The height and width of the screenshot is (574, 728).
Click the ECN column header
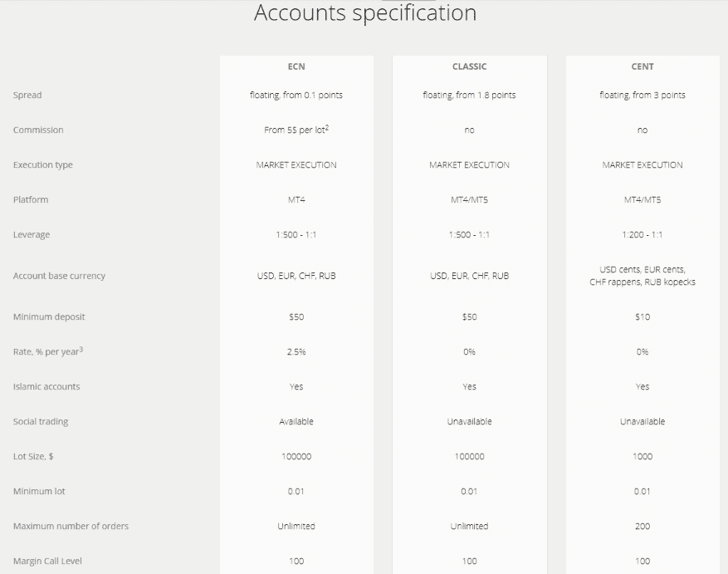pyautogui.click(x=296, y=66)
